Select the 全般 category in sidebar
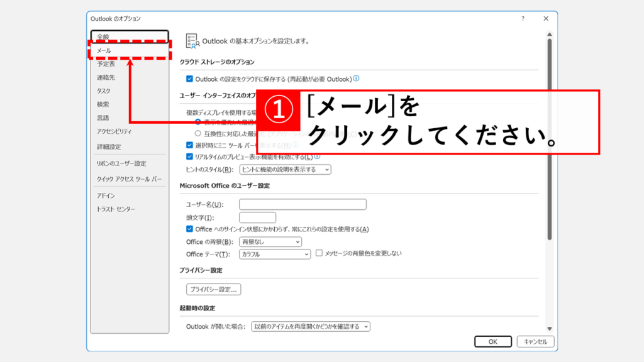 click(130, 36)
